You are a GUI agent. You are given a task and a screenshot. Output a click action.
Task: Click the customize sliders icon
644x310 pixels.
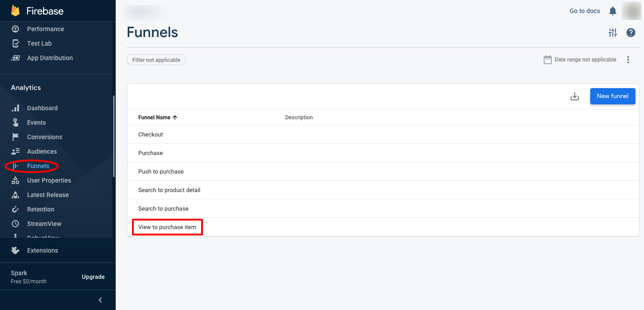(613, 33)
